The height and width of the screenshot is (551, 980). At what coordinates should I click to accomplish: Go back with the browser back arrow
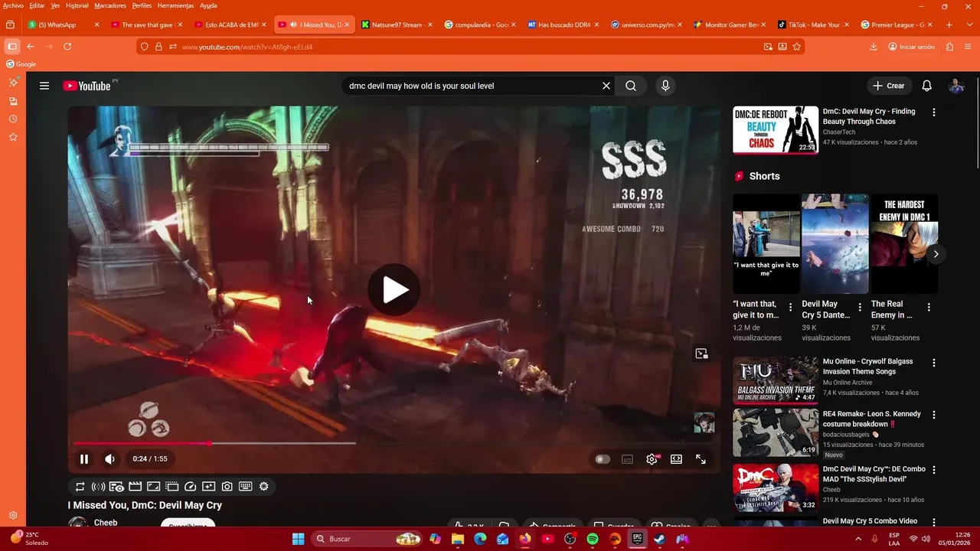tap(31, 47)
